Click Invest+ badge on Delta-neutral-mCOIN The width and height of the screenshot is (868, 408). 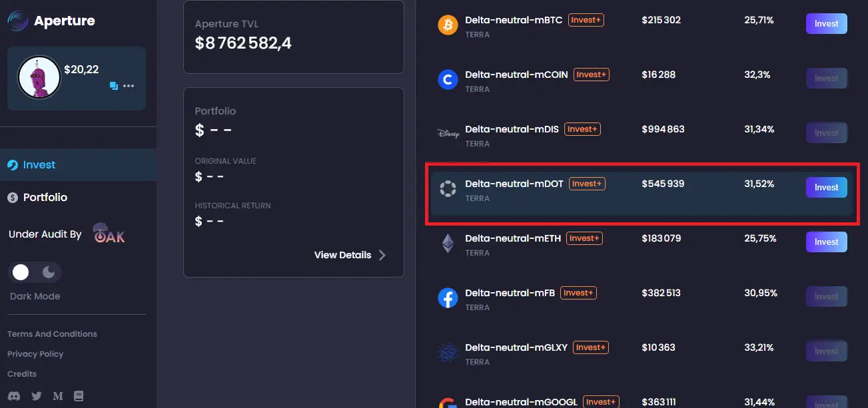coord(592,75)
